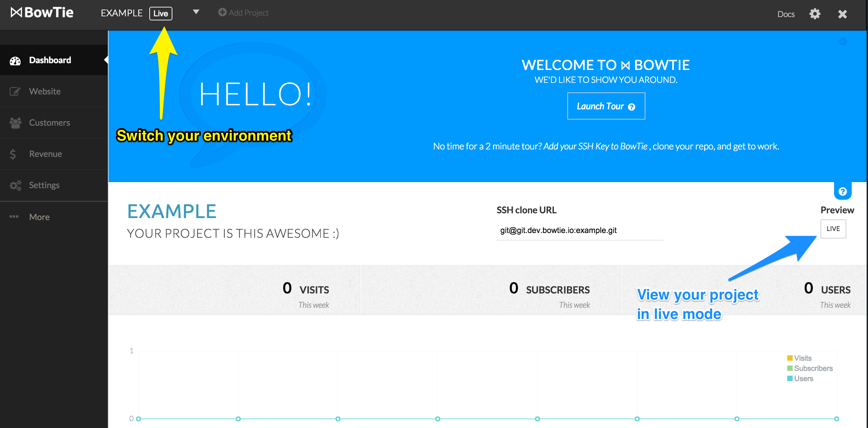Click the 'SSH clone URL' label
Viewport: 868px width, 428px height.
[526, 210]
